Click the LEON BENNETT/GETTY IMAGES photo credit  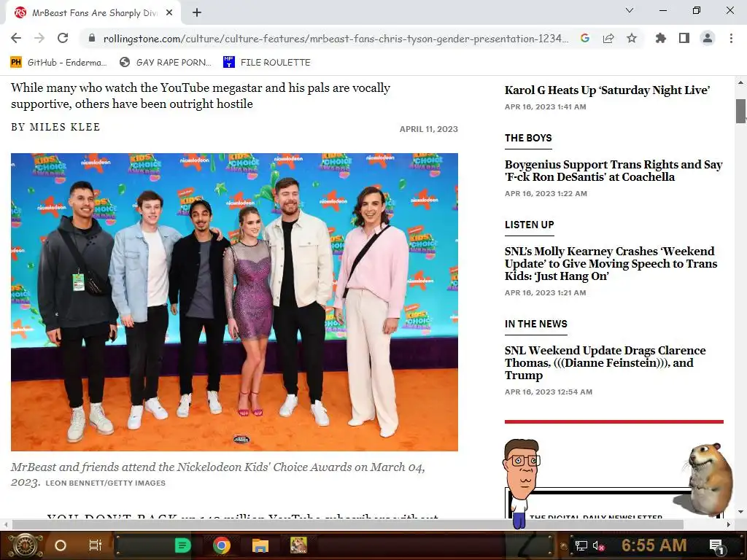105,483
